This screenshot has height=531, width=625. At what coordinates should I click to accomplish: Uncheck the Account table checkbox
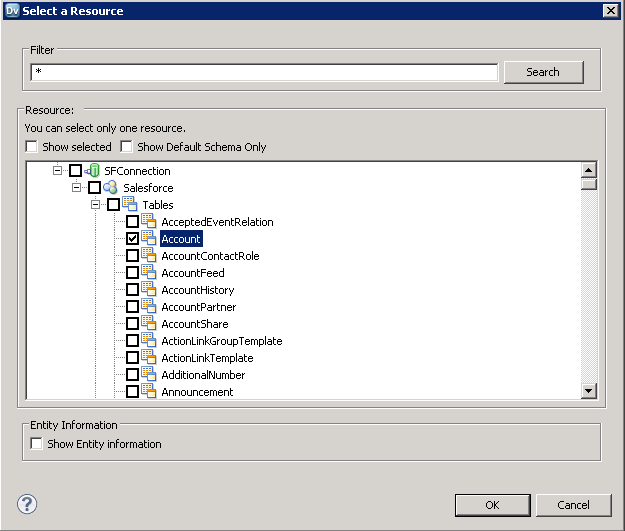[x=132, y=239]
